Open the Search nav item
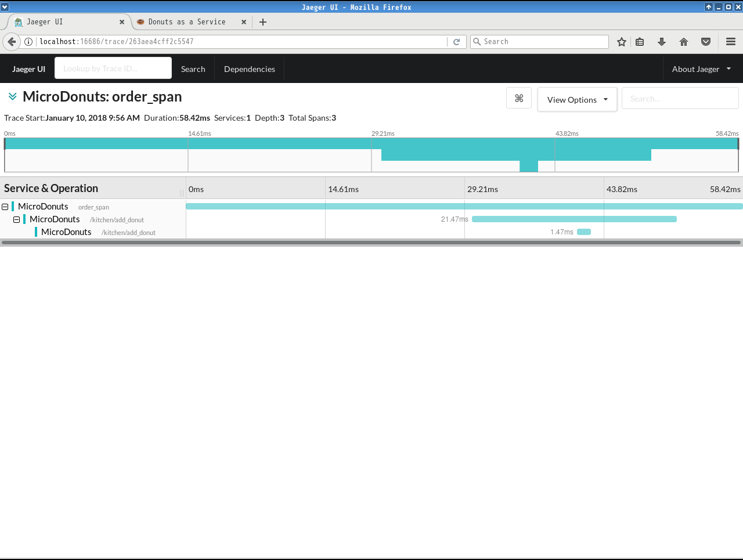 tap(193, 69)
